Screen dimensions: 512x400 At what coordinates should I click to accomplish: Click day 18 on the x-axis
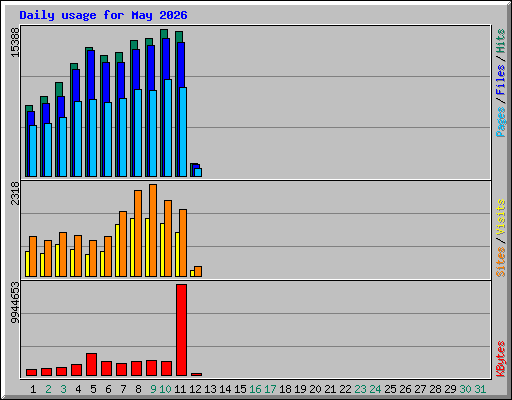(x=285, y=389)
